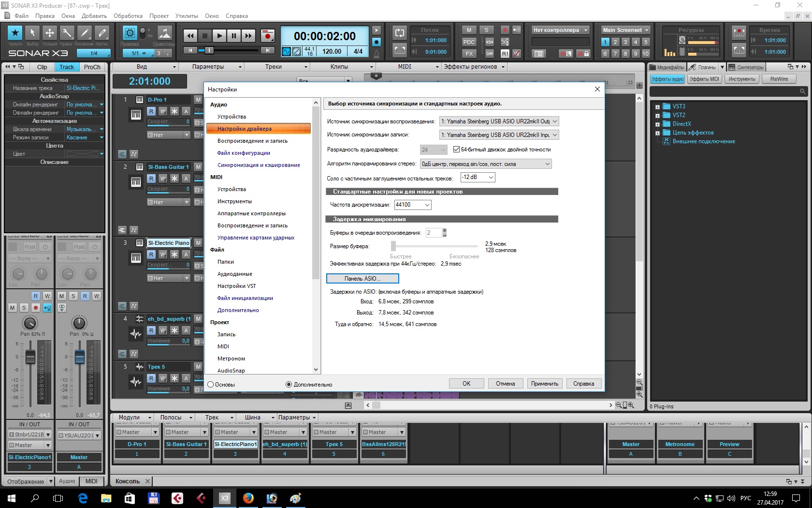Screen dimensions: 812x508
Task: Open the recording sync source dropdown
Action: (x=499, y=135)
